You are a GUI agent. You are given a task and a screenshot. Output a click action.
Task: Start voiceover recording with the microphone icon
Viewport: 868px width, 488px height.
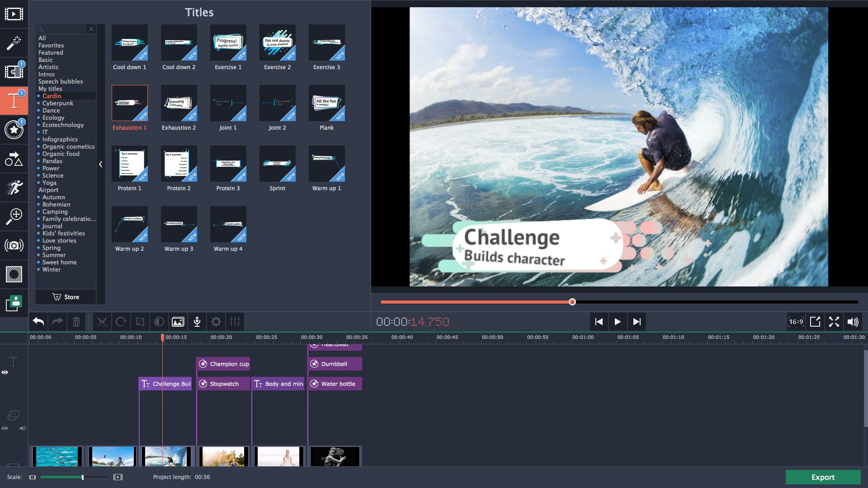(x=197, y=322)
